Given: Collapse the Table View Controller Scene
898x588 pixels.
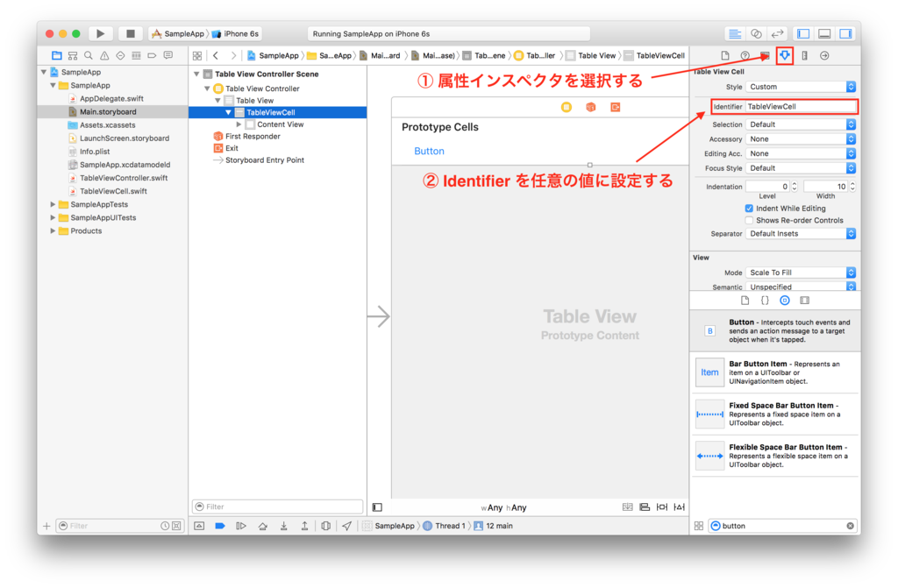Looking at the screenshot, I should click(196, 74).
